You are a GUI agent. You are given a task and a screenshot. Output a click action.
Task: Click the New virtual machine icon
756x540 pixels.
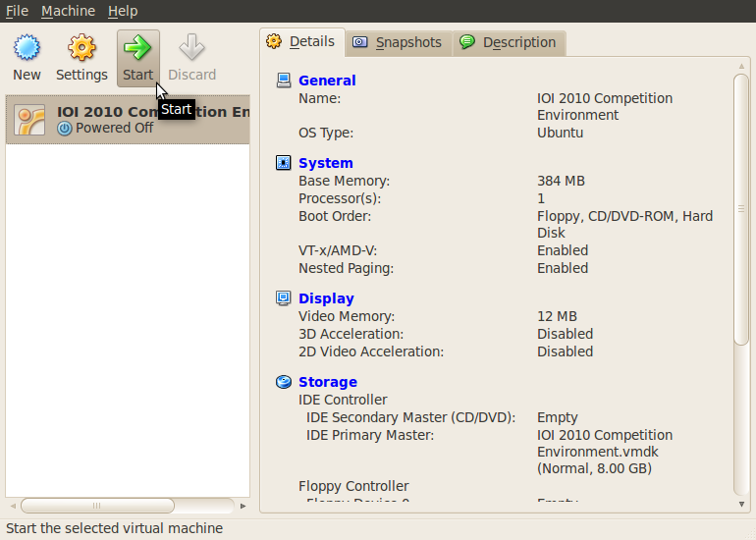tap(27, 47)
